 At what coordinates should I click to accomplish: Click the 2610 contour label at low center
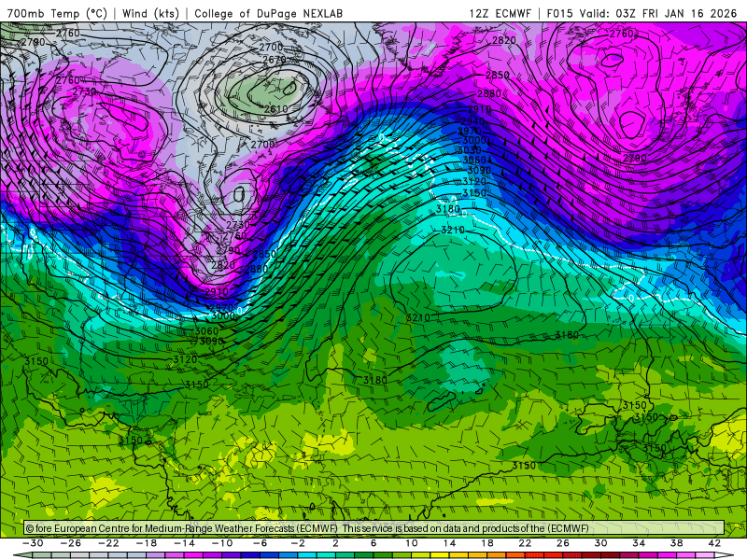[275, 109]
